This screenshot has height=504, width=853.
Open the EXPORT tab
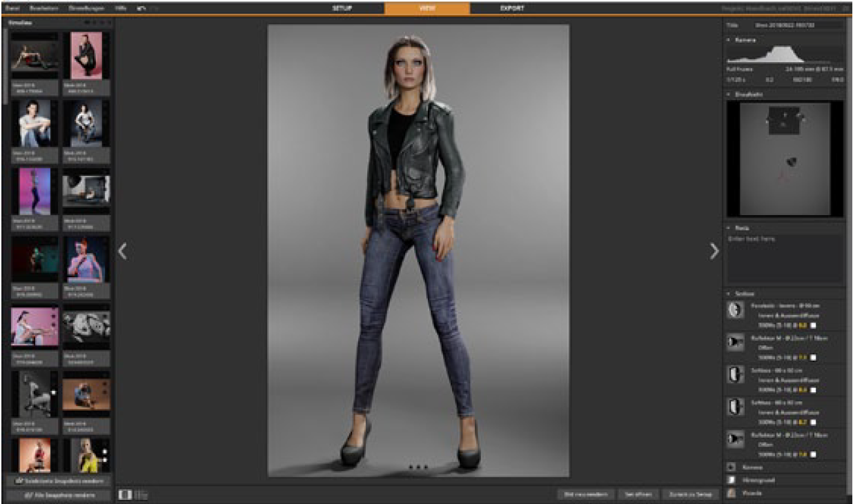[511, 8]
